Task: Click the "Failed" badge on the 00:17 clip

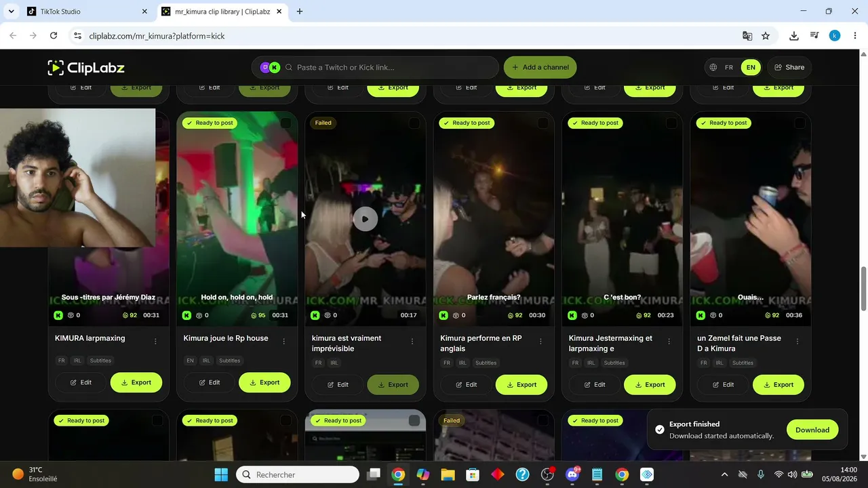Action: (x=323, y=123)
